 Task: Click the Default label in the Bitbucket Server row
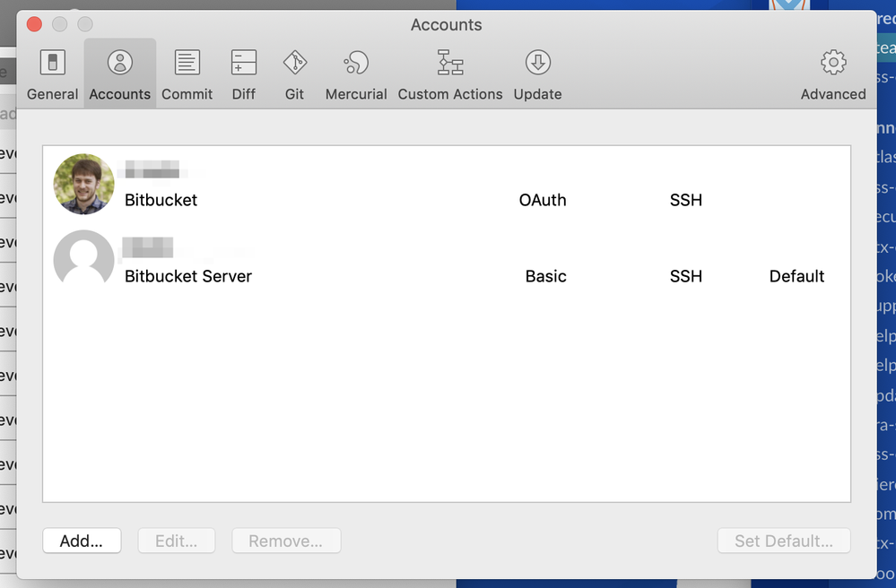point(796,276)
